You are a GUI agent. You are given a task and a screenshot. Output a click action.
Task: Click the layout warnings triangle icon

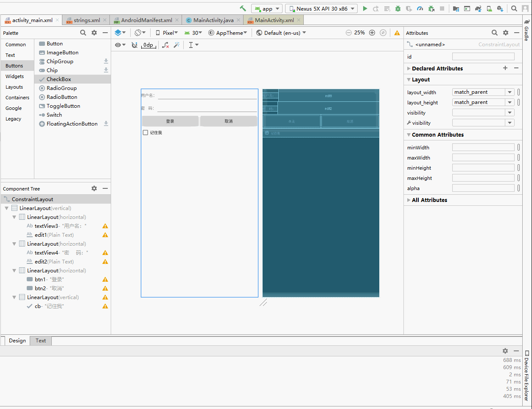397,33
